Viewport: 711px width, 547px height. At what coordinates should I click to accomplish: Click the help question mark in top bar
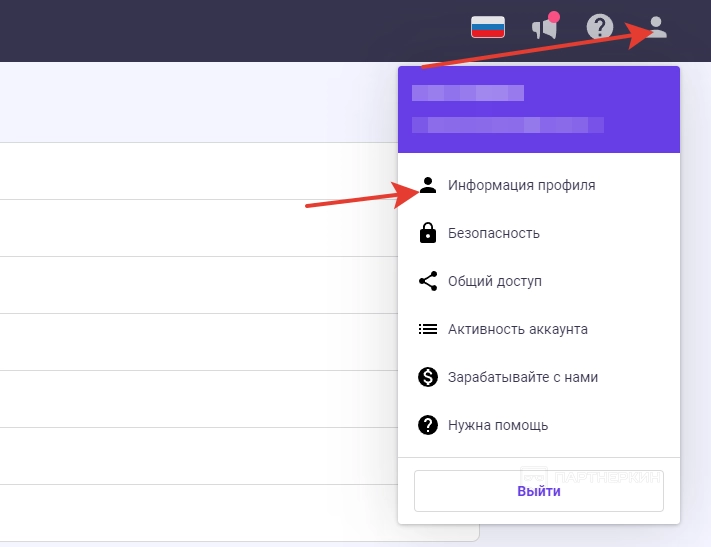[599, 27]
